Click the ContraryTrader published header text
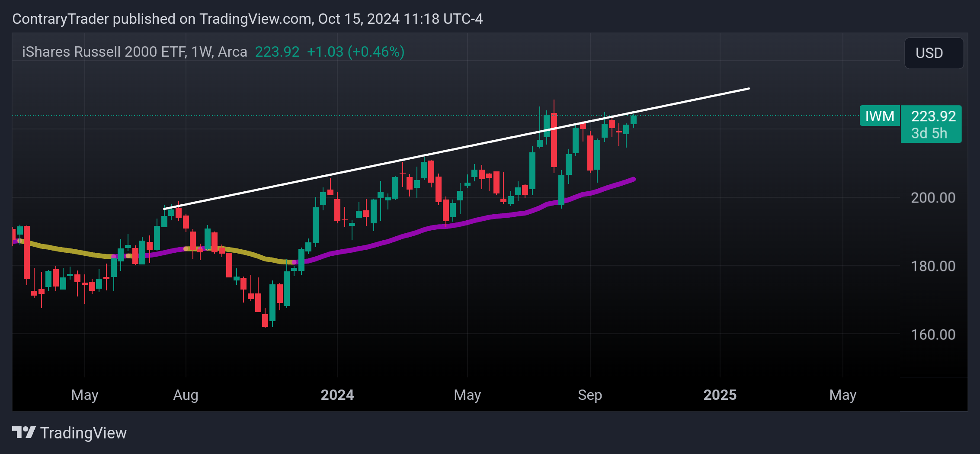This screenshot has width=980, height=454. coord(247,19)
